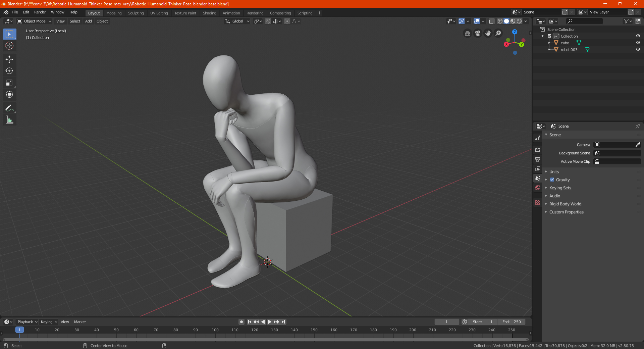Click the End frame field
Image resolution: width=644 pixels, height=349 pixels.
pos(512,322)
